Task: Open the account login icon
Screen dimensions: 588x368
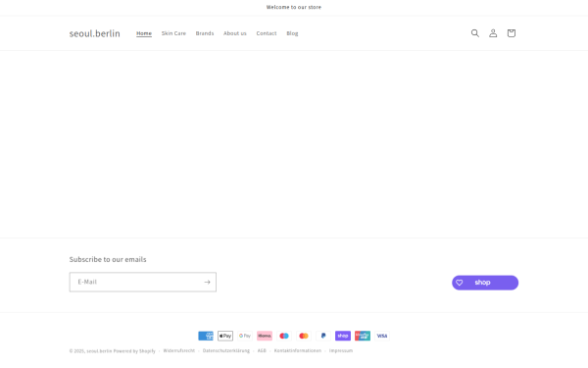Action: tap(493, 33)
